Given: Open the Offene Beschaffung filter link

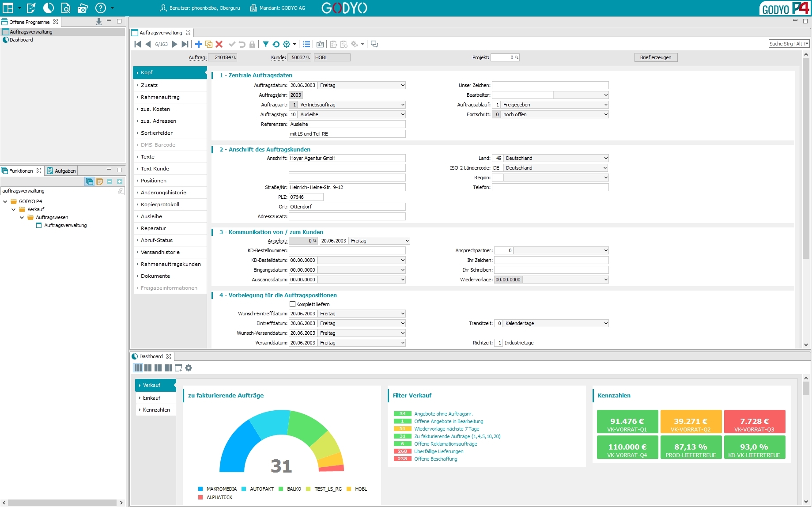Looking at the screenshot, I should (436, 459).
